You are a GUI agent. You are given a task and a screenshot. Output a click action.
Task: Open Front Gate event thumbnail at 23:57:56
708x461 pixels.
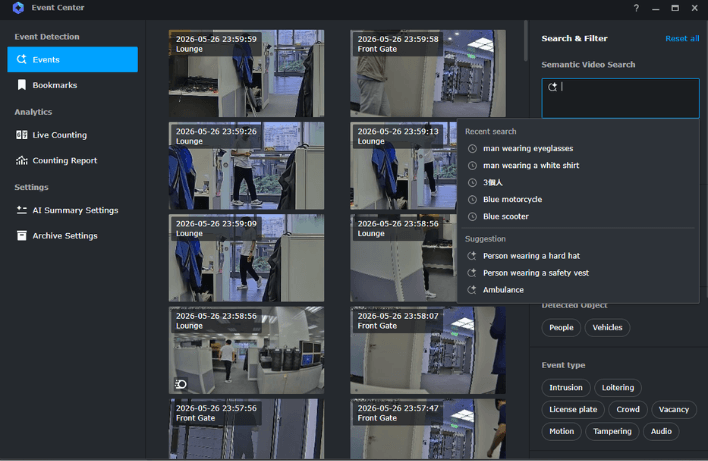pos(246,429)
